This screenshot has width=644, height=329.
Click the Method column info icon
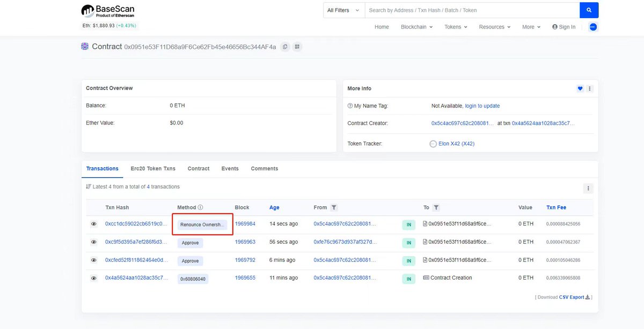[x=200, y=207]
